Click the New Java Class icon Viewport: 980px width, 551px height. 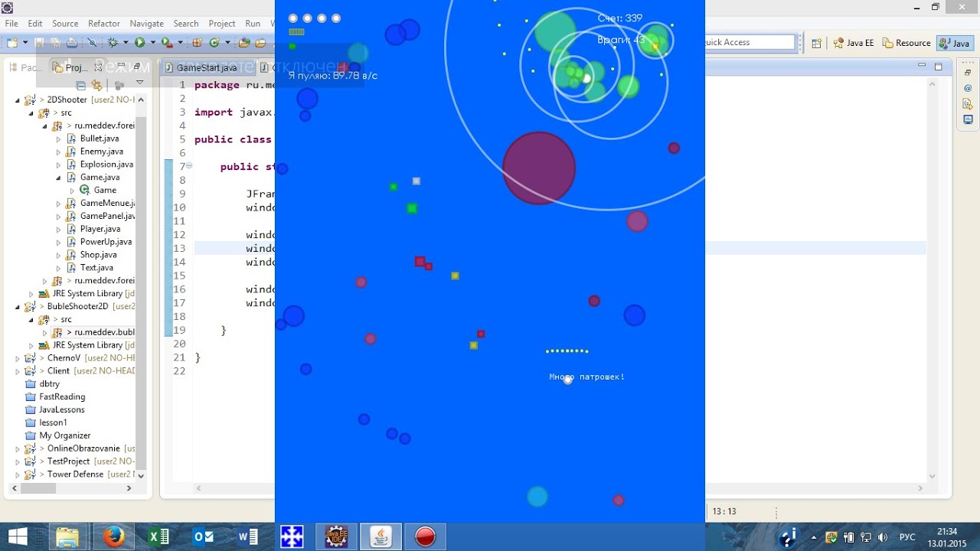point(215,43)
